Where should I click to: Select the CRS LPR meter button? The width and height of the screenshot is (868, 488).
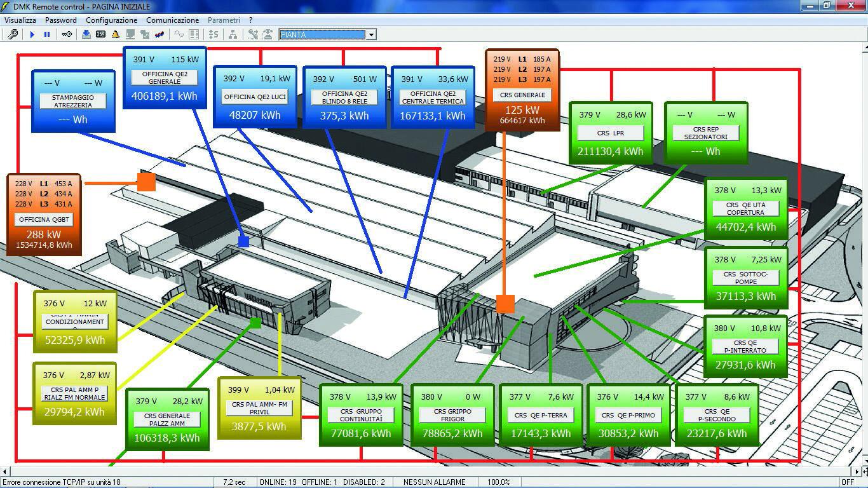[x=610, y=133]
